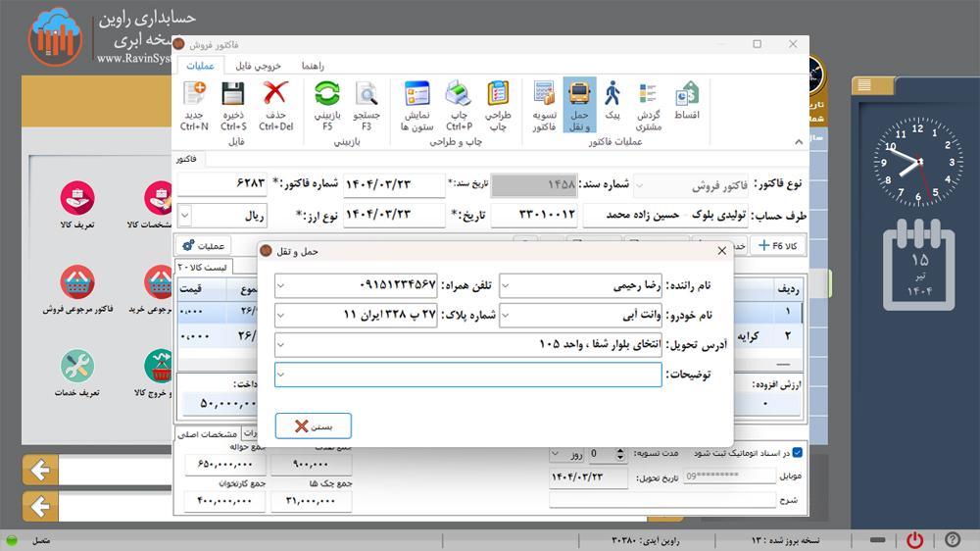Open invoice settlement (تسویه فاکتور) calculator icon
980x551 pixels.
544,96
